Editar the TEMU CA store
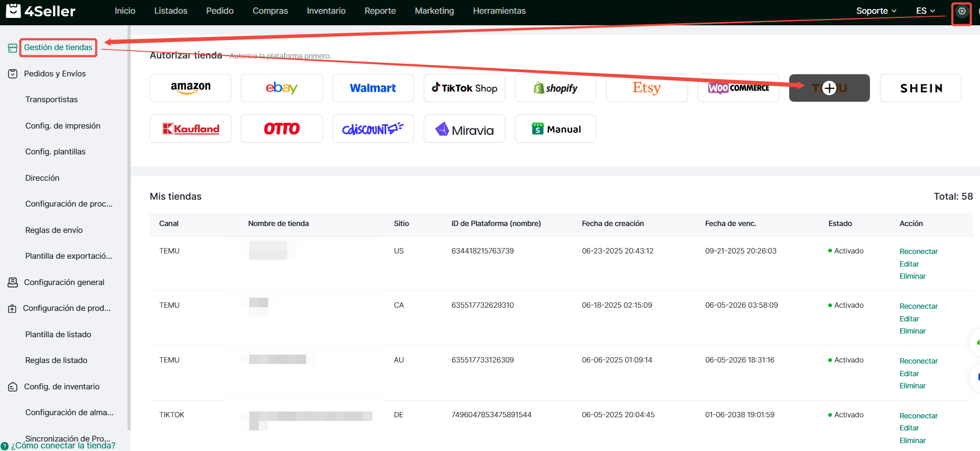Viewport: 980px width, 451px height. pyautogui.click(x=909, y=319)
